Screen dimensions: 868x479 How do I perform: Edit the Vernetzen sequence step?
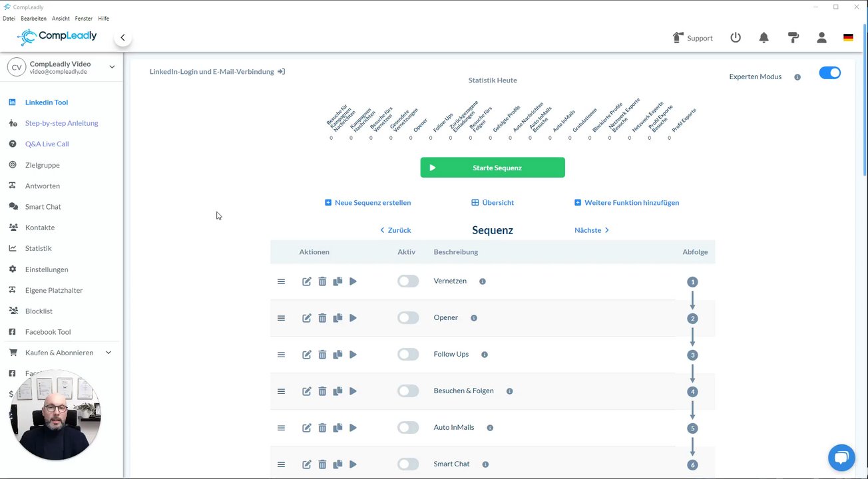pos(307,281)
